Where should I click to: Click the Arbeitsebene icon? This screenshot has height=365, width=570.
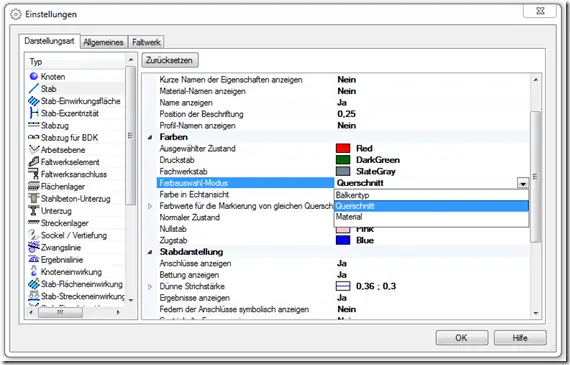pyautogui.click(x=34, y=149)
